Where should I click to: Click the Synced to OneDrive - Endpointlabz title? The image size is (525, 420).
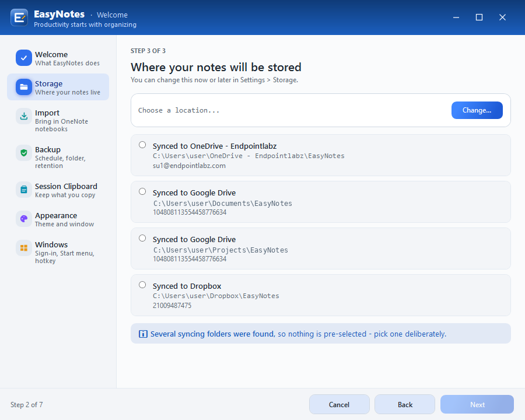(x=215, y=146)
